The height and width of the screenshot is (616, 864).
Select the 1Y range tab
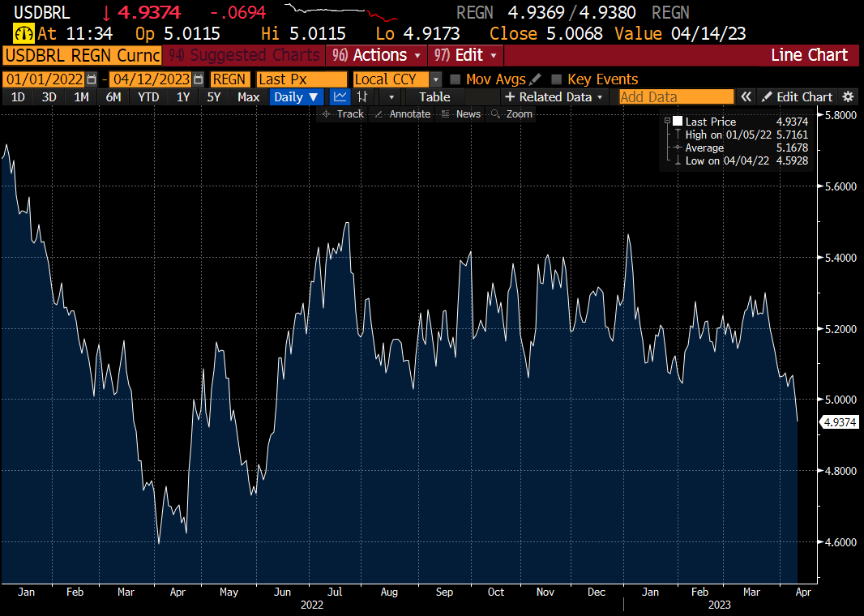183,97
